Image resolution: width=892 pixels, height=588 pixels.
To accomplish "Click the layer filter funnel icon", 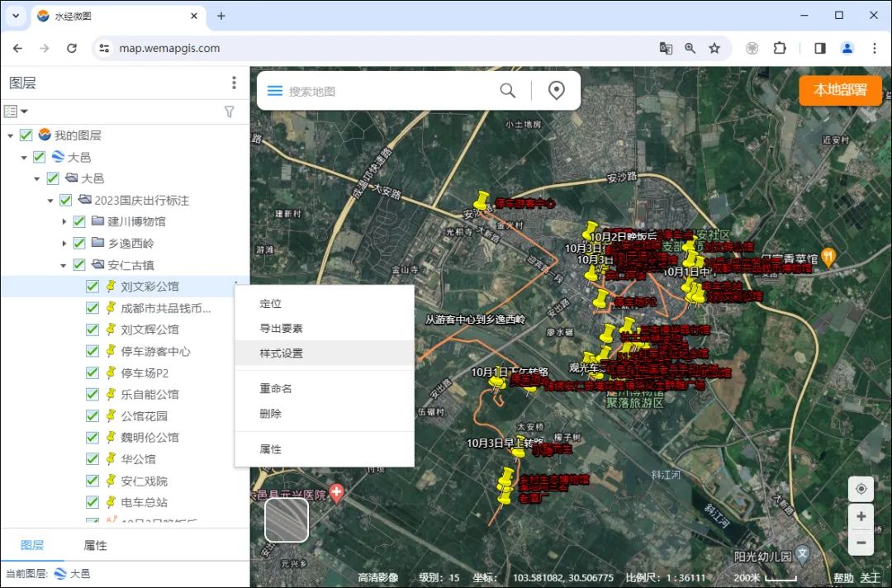I will click(x=230, y=111).
